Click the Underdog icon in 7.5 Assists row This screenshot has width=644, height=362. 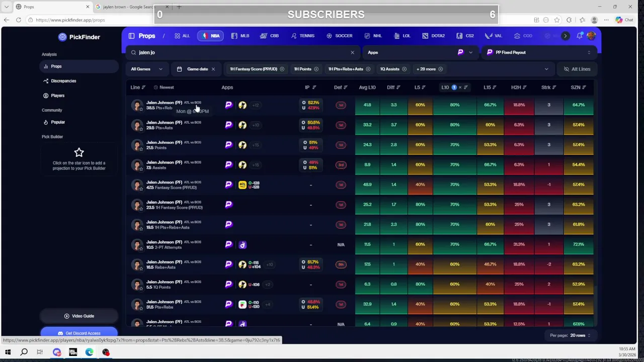(243, 165)
